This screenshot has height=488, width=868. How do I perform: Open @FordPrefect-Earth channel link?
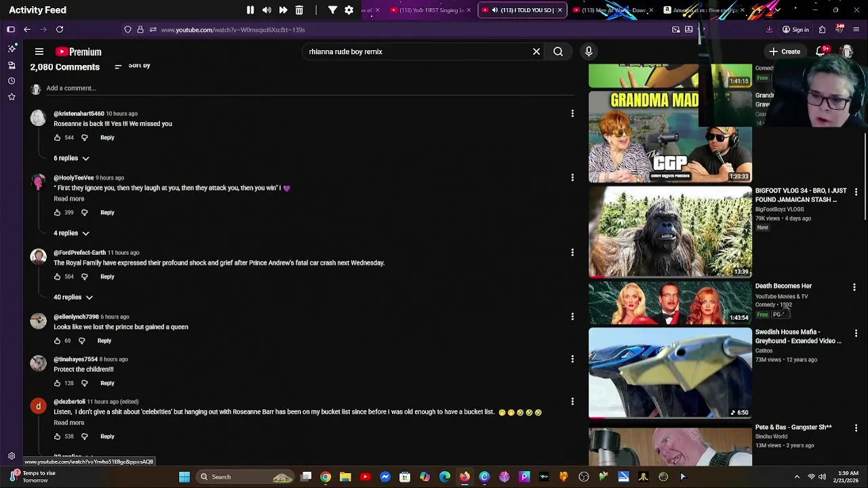pos(79,253)
